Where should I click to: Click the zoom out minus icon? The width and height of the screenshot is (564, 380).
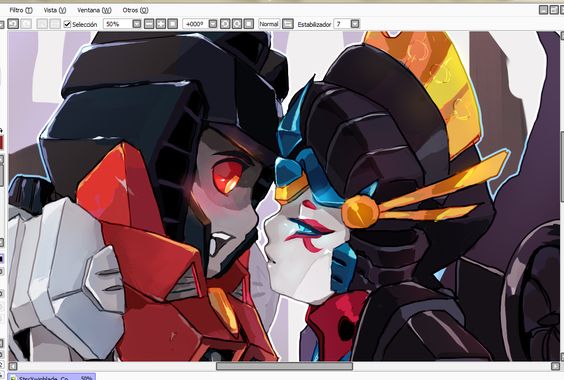[x=149, y=24]
